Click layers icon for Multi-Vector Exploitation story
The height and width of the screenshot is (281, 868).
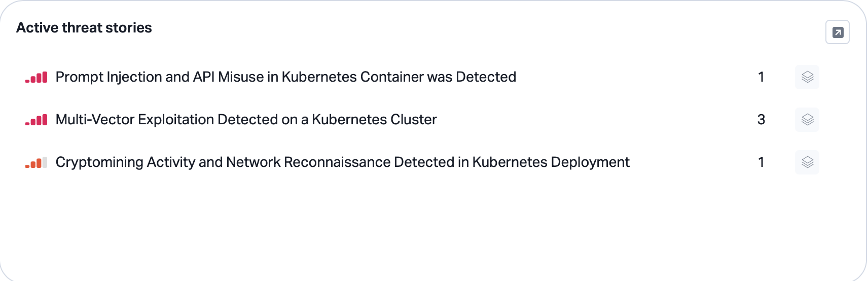807,120
